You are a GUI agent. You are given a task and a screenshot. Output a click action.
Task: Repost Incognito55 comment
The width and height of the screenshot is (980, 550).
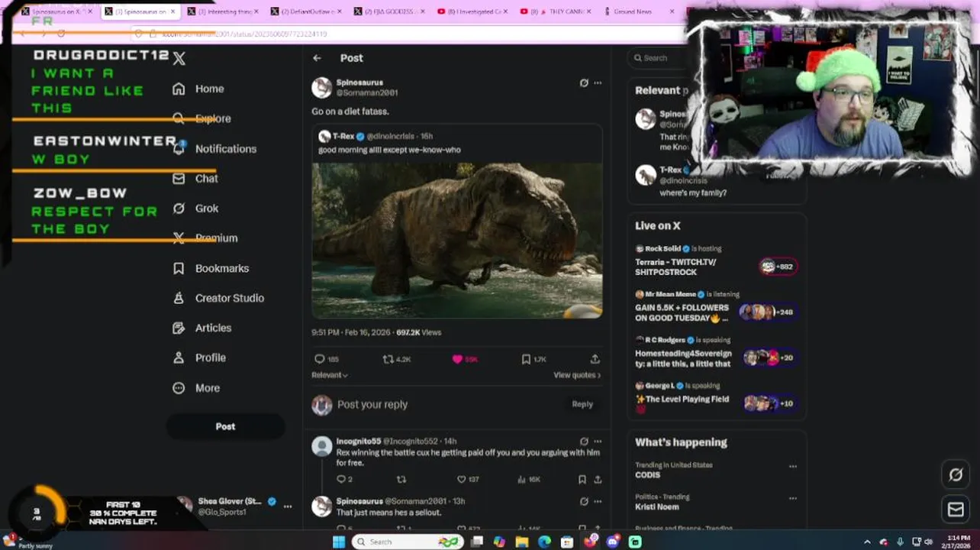(x=401, y=480)
